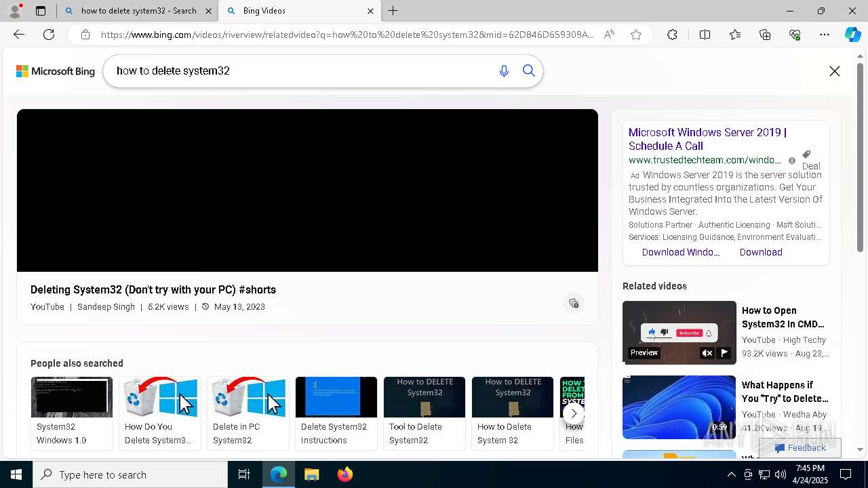Go back to previous page
Image resolution: width=868 pixels, height=488 pixels.
tap(19, 35)
